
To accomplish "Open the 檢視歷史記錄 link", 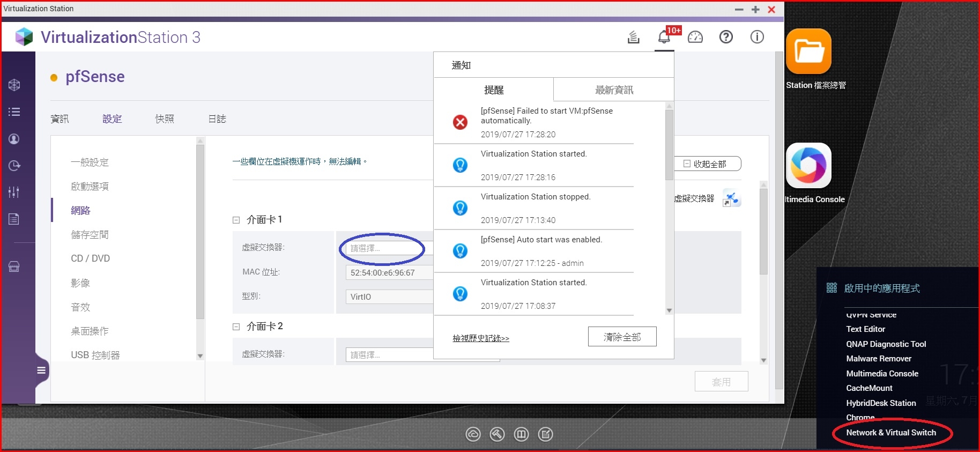I will click(x=481, y=338).
